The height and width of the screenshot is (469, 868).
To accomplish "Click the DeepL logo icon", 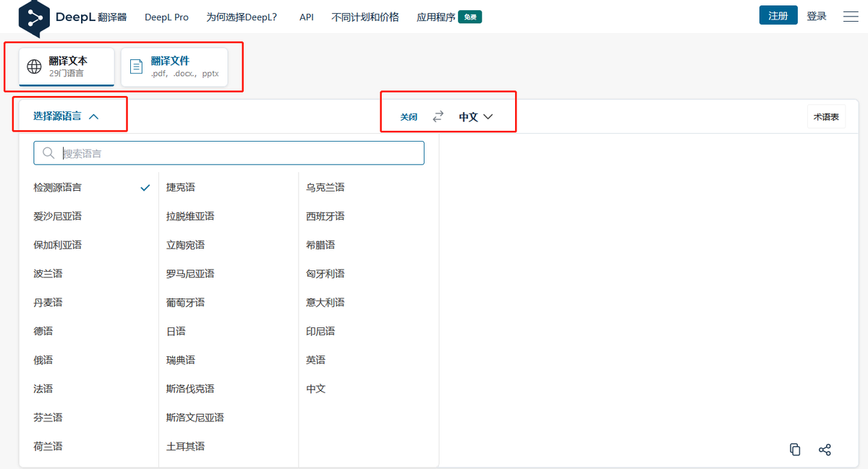I will pyautogui.click(x=34, y=17).
